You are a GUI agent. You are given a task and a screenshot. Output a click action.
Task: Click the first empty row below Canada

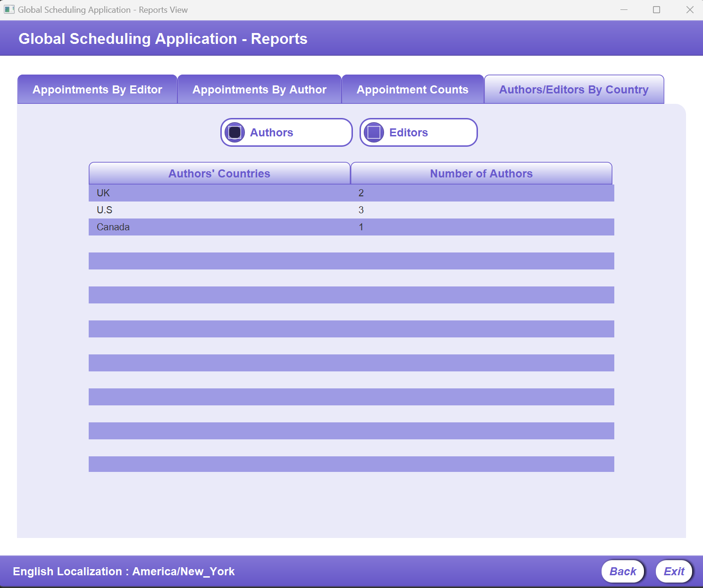click(x=351, y=261)
